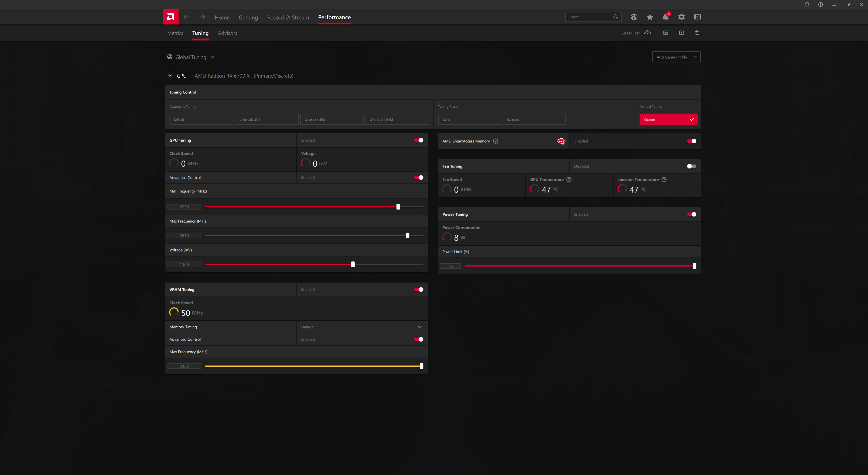Screen dimensions: 868x475
Task: Open the Record & Stream tab
Action: tap(288, 17)
